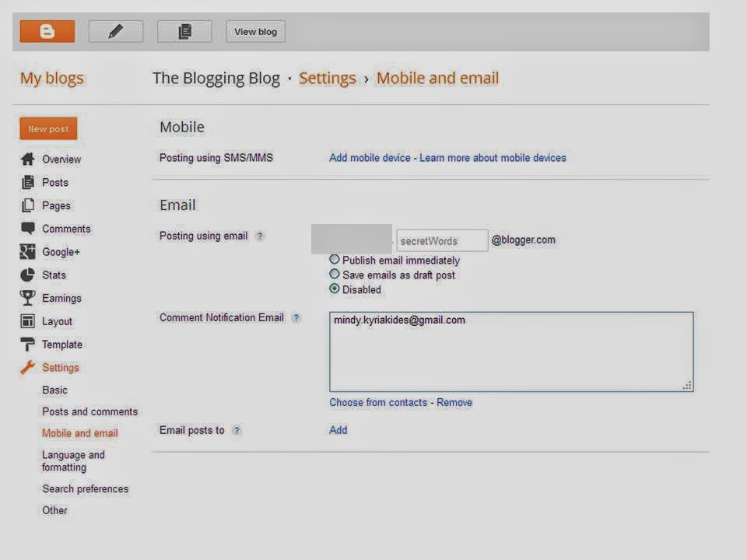The height and width of the screenshot is (560, 747).
Task: Select Save emails as draft post
Action: click(x=335, y=275)
